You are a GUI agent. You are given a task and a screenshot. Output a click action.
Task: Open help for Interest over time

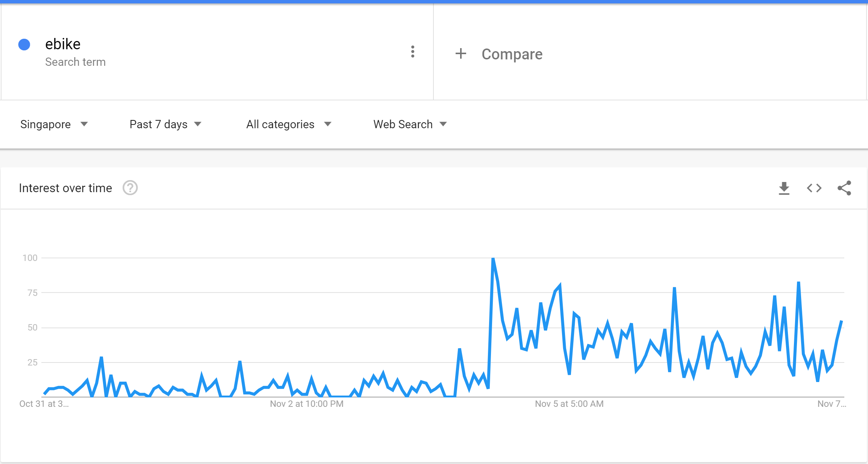point(130,188)
